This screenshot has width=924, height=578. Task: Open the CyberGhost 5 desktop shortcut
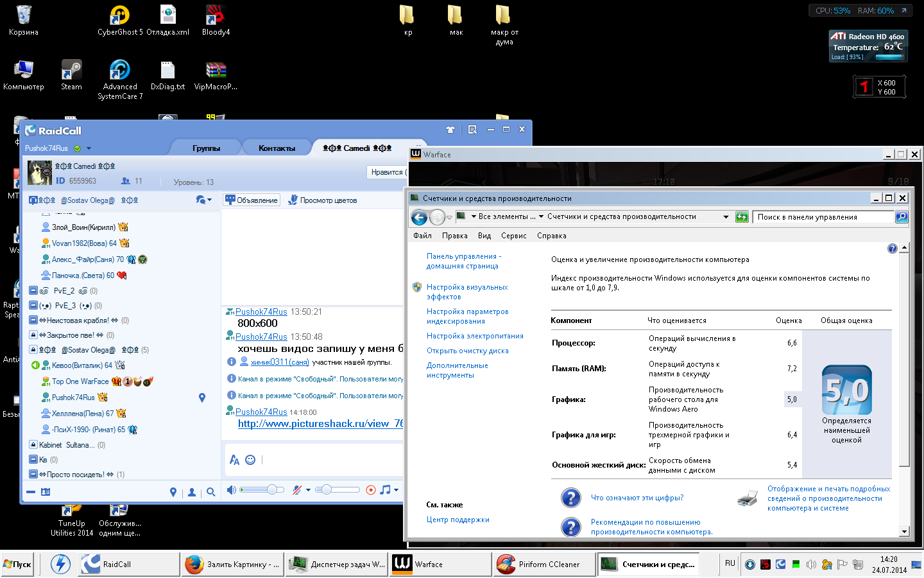(x=120, y=20)
